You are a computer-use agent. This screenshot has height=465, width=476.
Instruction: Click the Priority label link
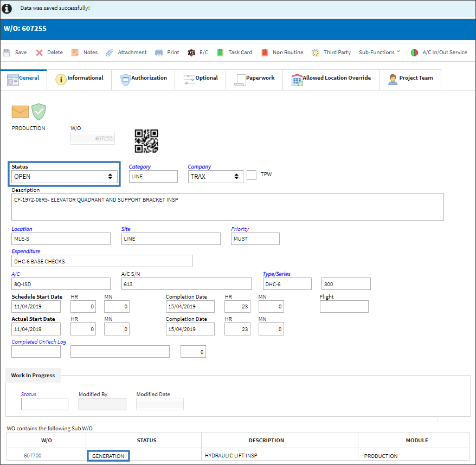(240, 229)
